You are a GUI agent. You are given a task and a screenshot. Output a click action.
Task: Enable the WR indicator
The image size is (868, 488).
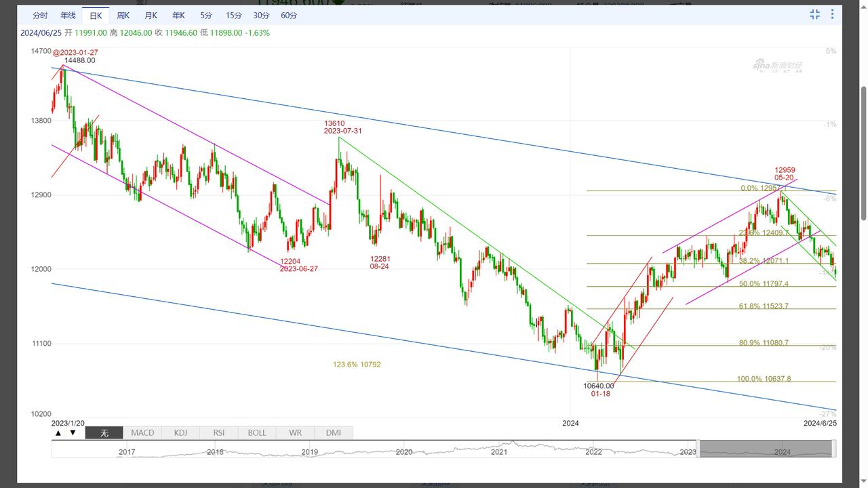pyautogui.click(x=295, y=432)
